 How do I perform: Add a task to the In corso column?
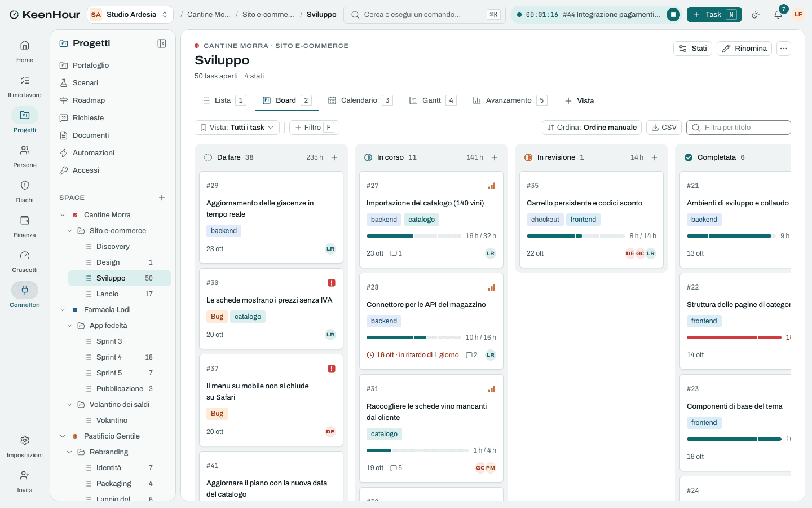pos(495,157)
